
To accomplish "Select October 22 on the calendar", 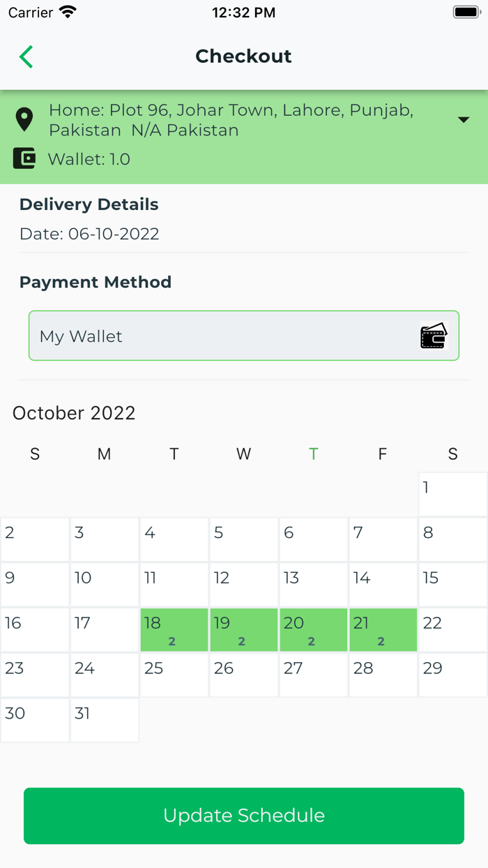I will (452, 630).
